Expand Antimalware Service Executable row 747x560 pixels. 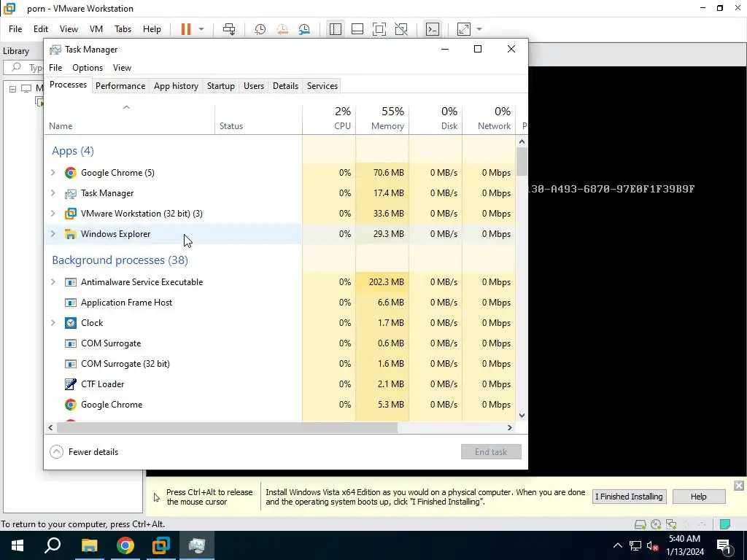[53, 282]
